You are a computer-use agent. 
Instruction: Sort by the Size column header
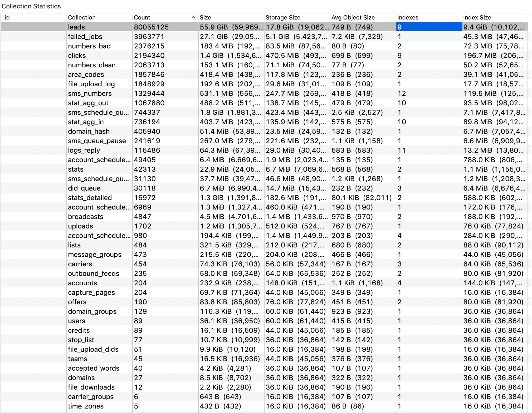205,18
